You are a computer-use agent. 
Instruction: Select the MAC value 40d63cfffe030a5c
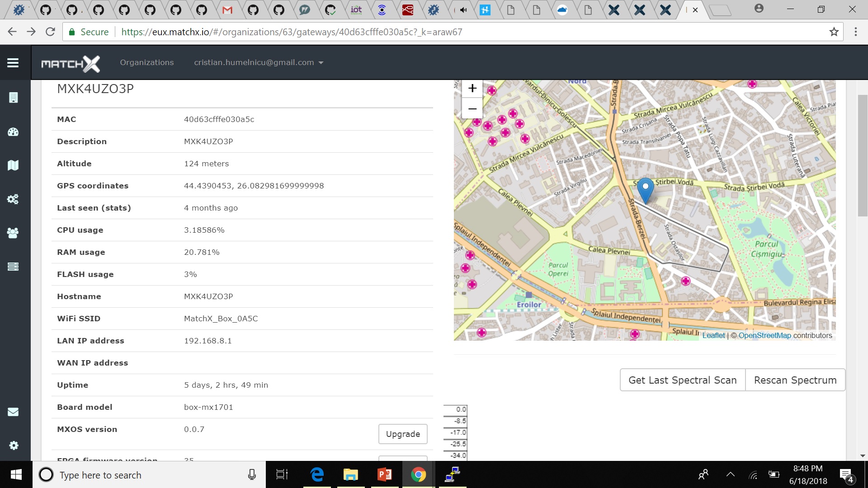point(219,119)
